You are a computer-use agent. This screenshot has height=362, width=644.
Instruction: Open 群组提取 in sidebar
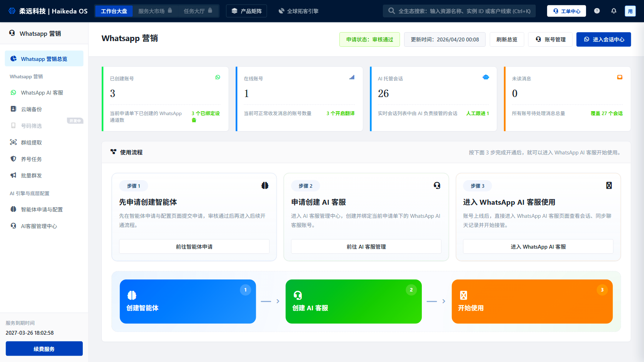pyautogui.click(x=44, y=142)
